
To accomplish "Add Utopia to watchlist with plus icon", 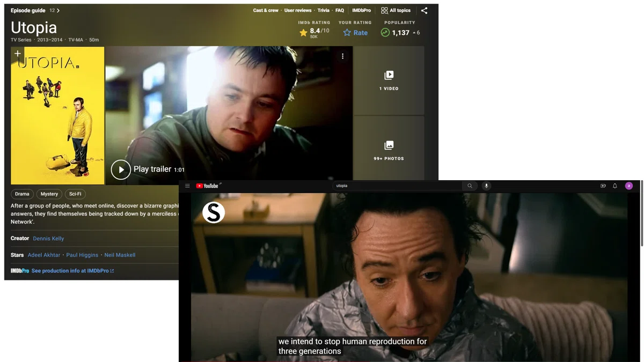I will click(x=18, y=54).
